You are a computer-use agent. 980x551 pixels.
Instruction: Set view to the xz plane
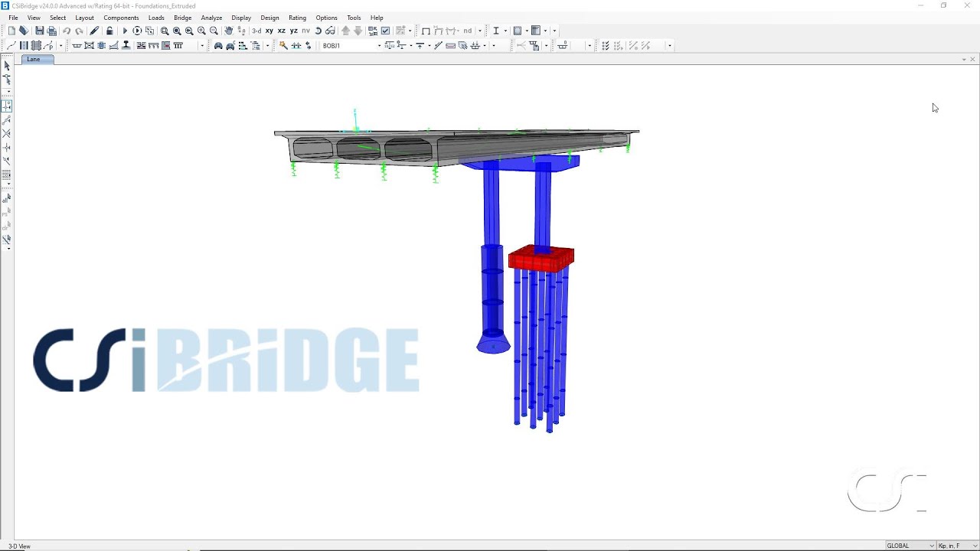(282, 31)
